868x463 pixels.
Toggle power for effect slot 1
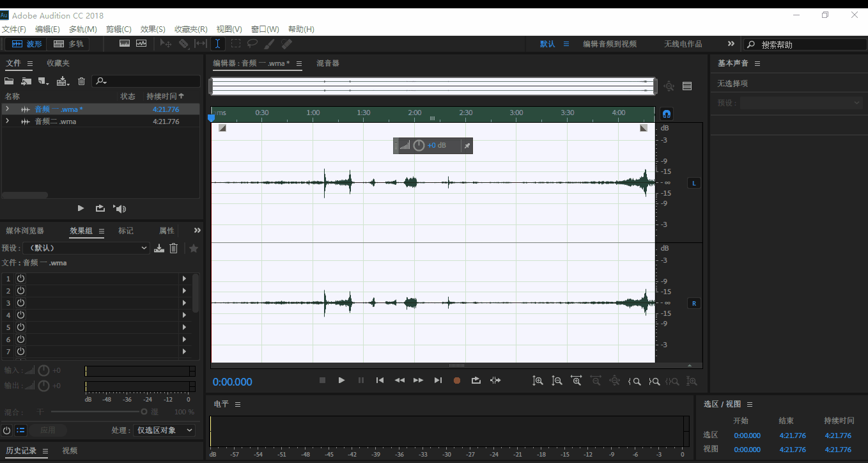point(20,278)
